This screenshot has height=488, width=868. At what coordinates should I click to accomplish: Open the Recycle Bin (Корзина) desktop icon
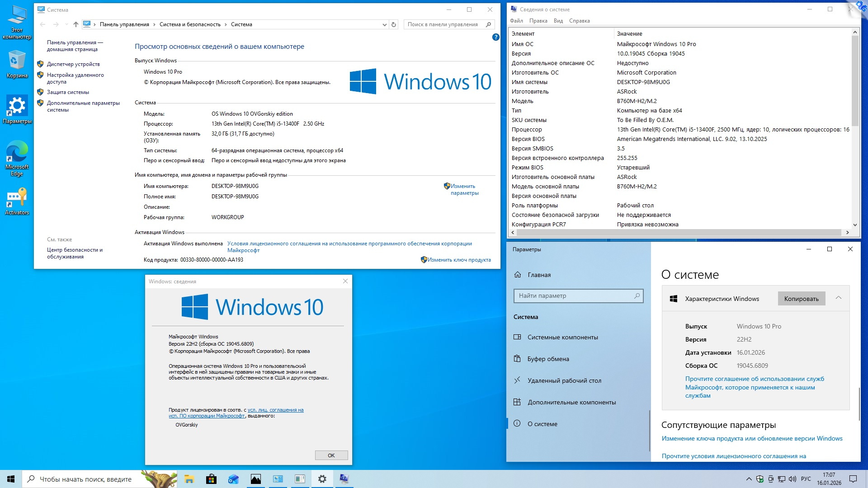[x=17, y=63]
